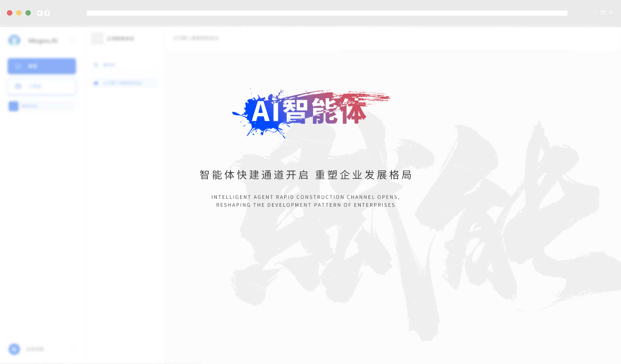Image resolution: width=621 pixels, height=364 pixels.
Task: Go back with the left arrow button
Action: click(40, 13)
